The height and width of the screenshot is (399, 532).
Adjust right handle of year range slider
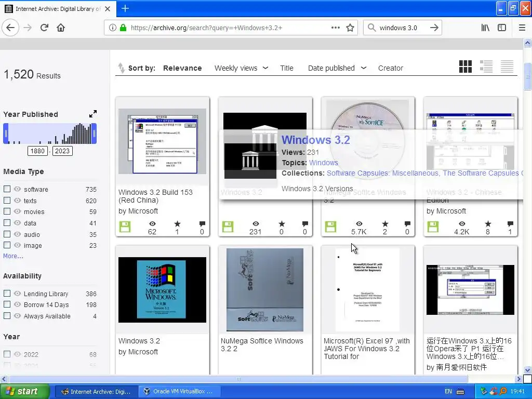click(x=94, y=134)
